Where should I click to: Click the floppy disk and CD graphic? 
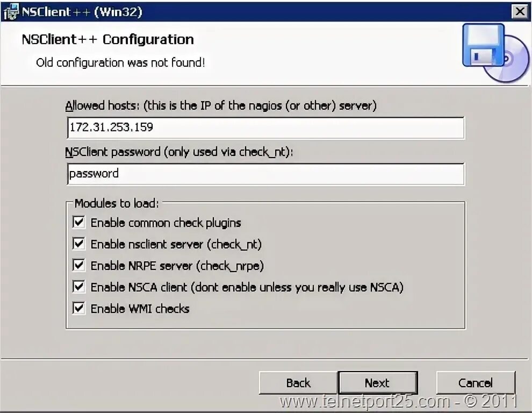click(495, 53)
